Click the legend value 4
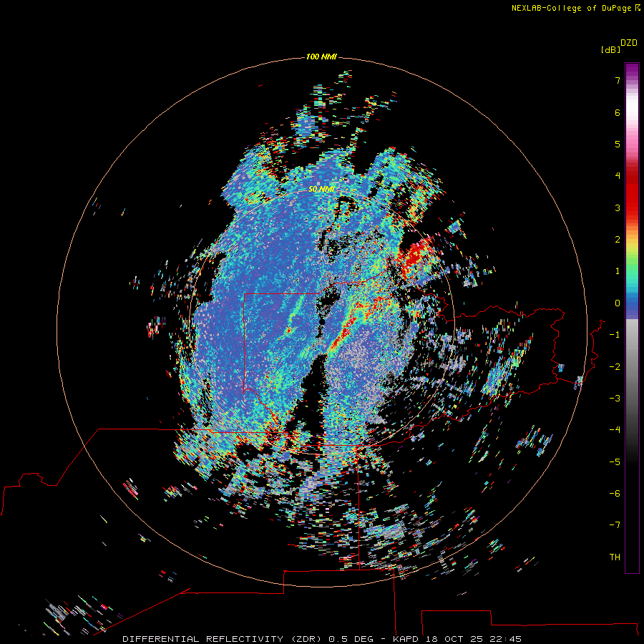Image resolution: width=644 pixels, height=644 pixels. (x=618, y=176)
